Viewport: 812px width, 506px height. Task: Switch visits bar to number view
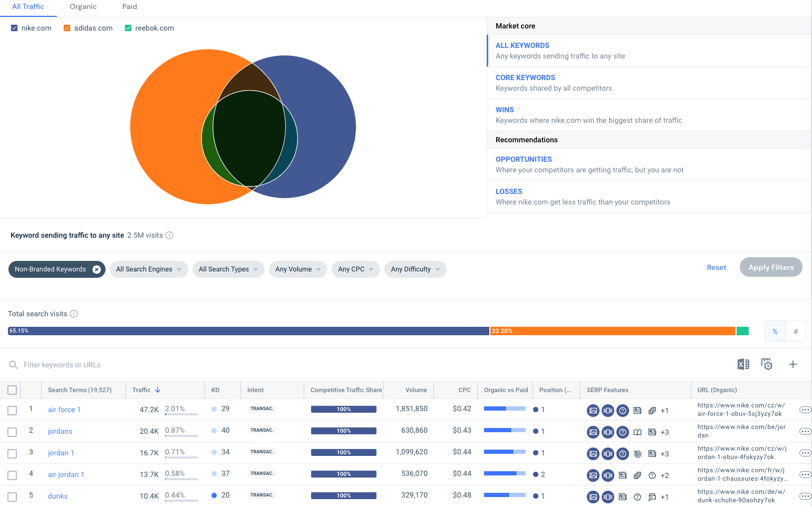[x=796, y=332]
